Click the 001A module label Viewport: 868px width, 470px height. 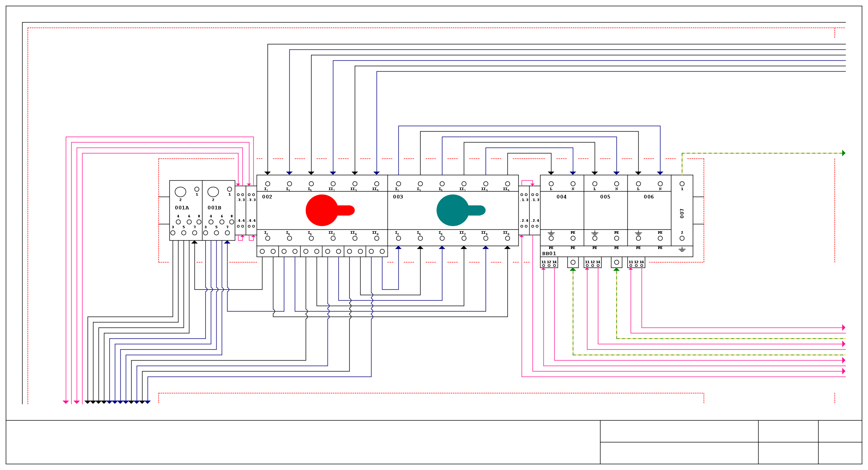coord(182,208)
